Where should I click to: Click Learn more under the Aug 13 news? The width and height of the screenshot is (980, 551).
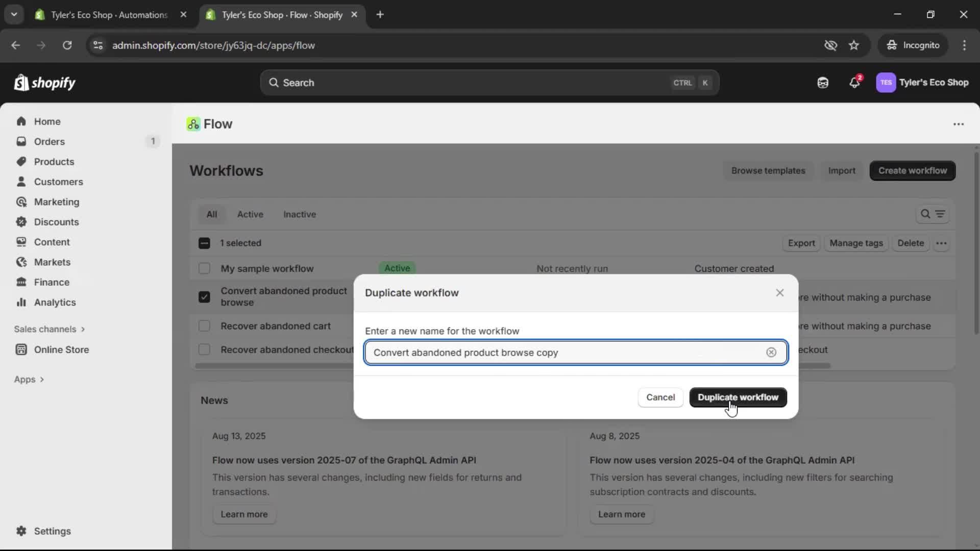tap(244, 514)
